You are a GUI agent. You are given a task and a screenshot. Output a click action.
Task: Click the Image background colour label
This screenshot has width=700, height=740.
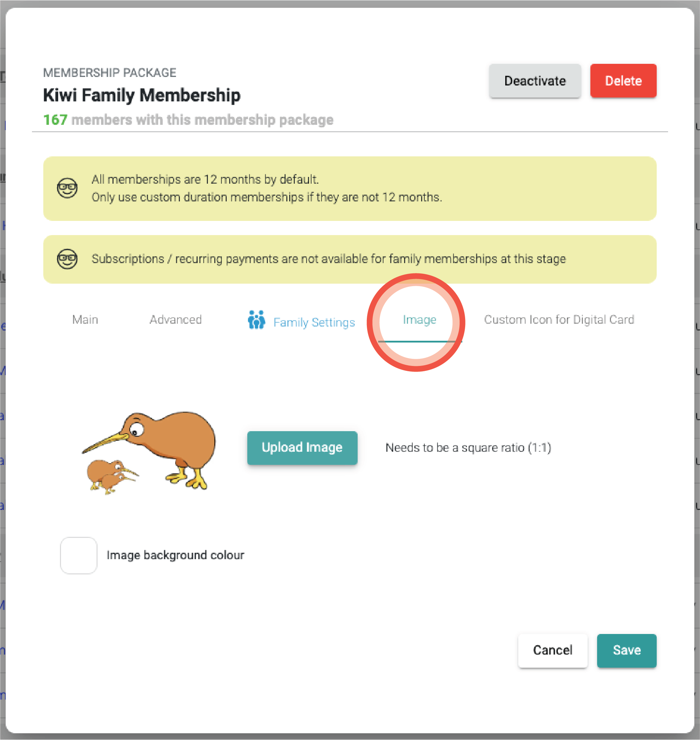click(x=175, y=555)
